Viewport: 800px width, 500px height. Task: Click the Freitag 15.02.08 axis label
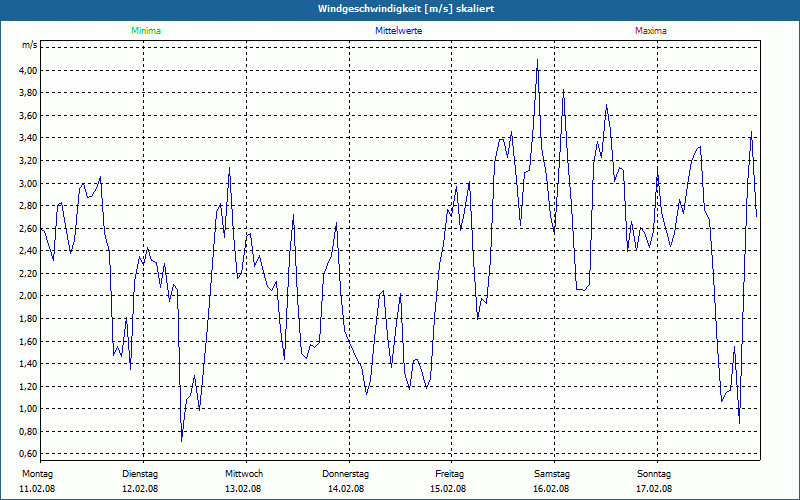coord(449,481)
